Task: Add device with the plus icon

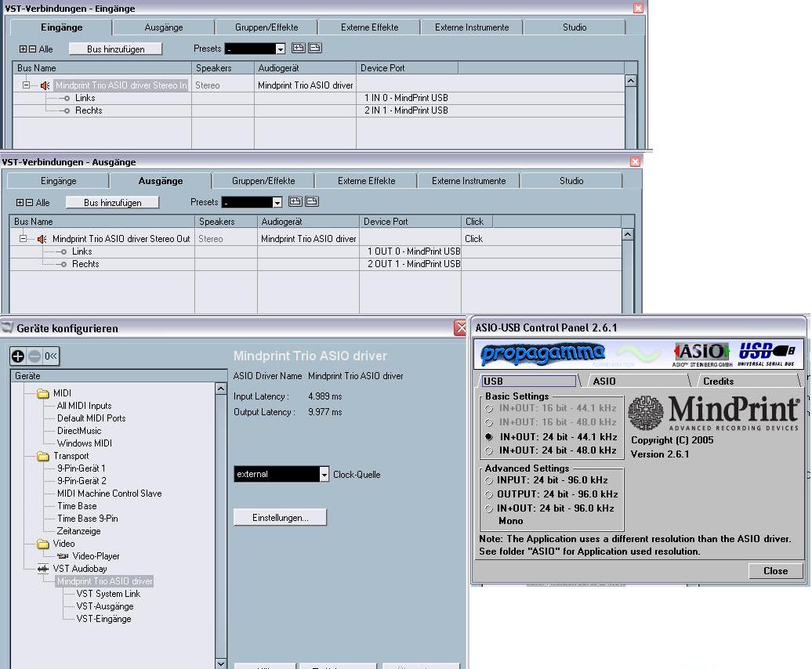Action: coord(18,356)
